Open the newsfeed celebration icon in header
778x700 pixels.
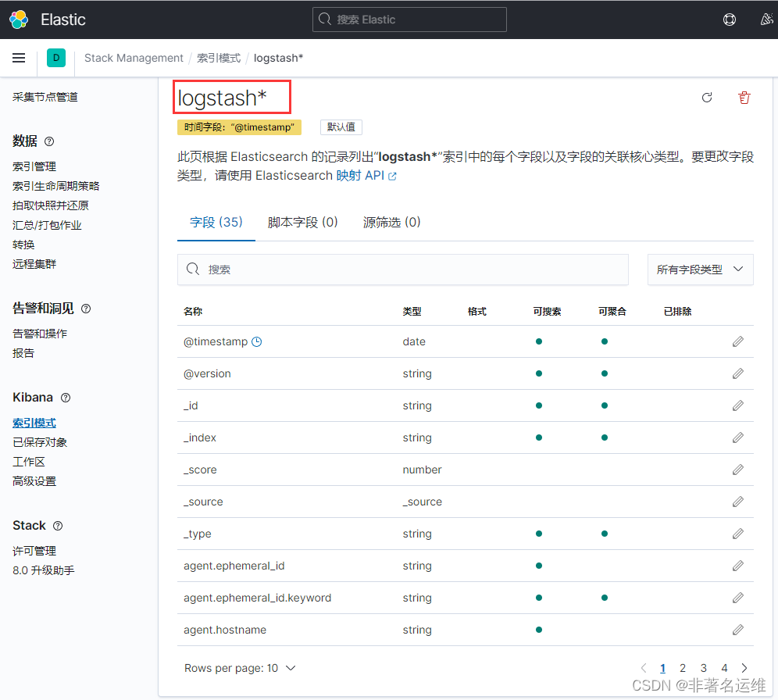[766, 20]
